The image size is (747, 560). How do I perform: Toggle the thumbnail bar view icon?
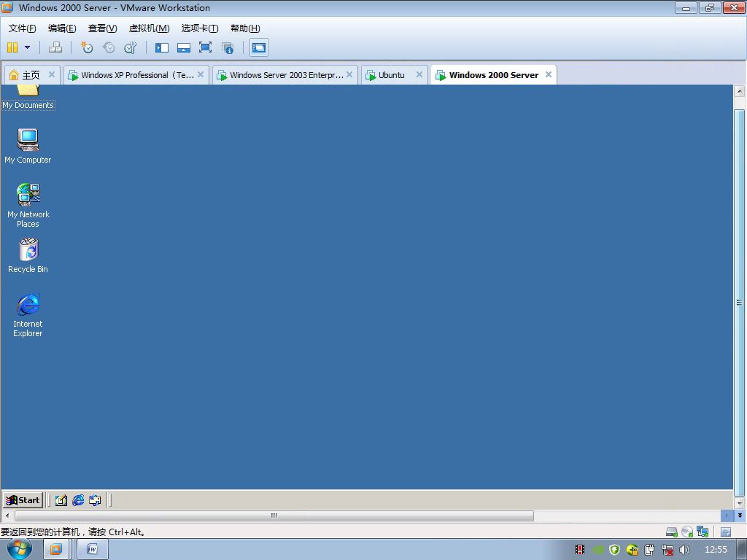click(x=183, y=47)
